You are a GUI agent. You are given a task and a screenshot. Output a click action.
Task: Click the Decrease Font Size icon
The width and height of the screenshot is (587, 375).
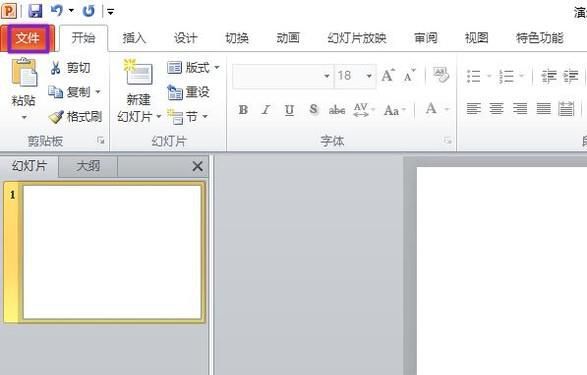(410, 76)
